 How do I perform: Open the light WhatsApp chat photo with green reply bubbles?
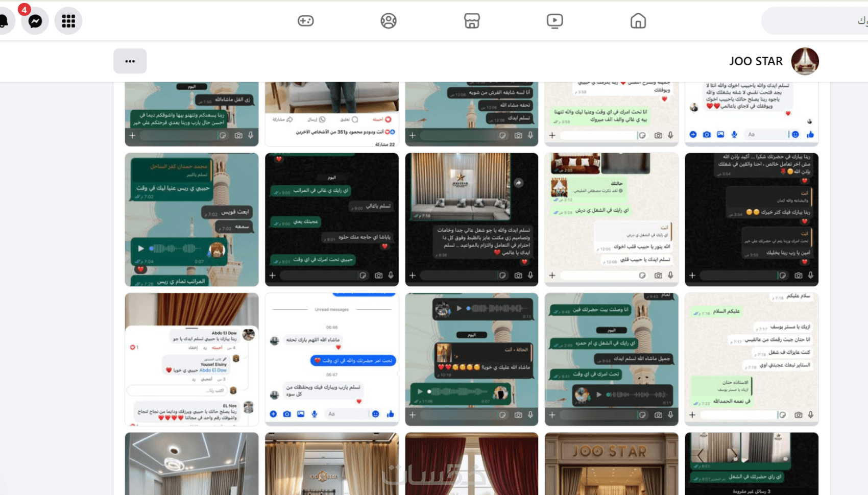point(752,359)
